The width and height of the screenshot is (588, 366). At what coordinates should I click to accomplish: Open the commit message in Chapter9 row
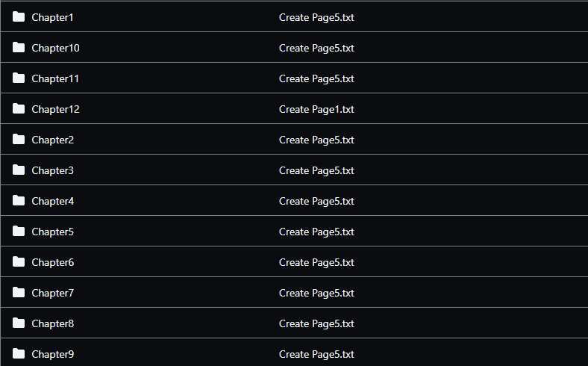click(316, 354)
